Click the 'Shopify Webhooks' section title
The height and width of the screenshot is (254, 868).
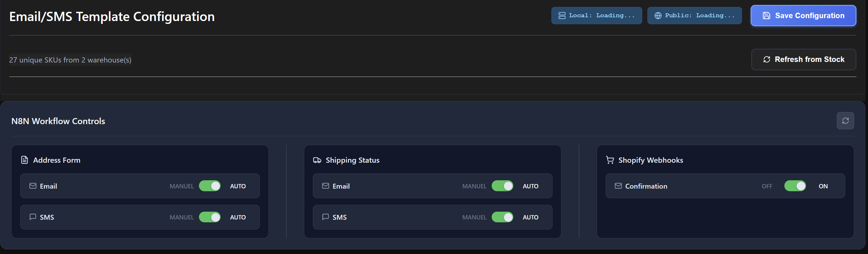click(x=651, y=160)
